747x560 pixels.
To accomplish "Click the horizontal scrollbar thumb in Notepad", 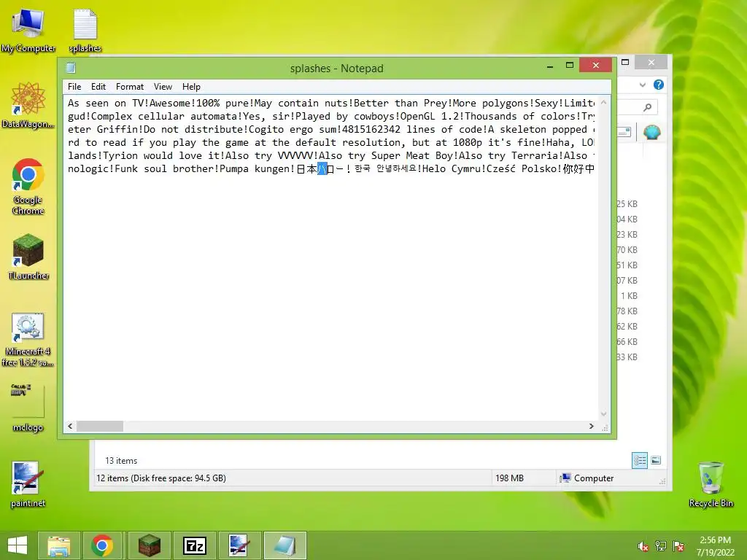I will [x=100, y=426].
